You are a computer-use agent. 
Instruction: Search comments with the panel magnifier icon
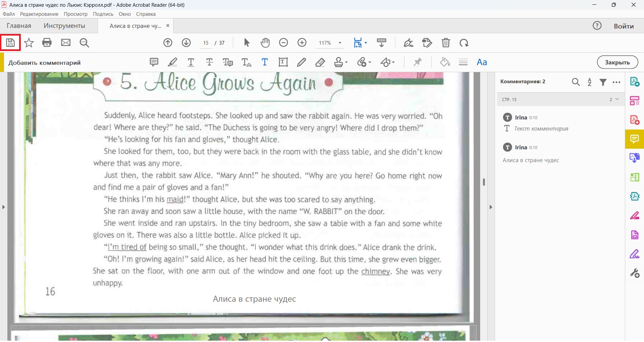576,82
